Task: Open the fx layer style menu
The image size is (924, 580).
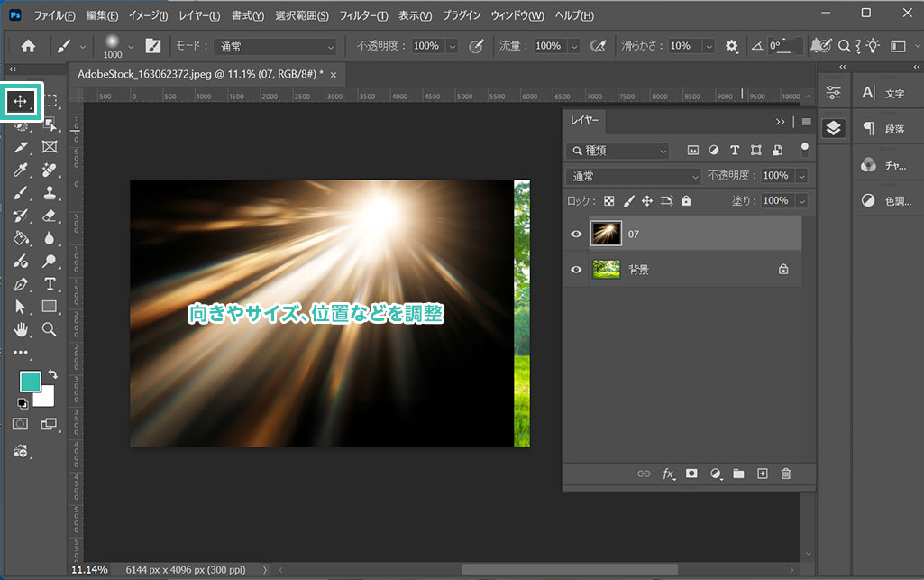Action: pyautogui.click(x=668, y=474)
